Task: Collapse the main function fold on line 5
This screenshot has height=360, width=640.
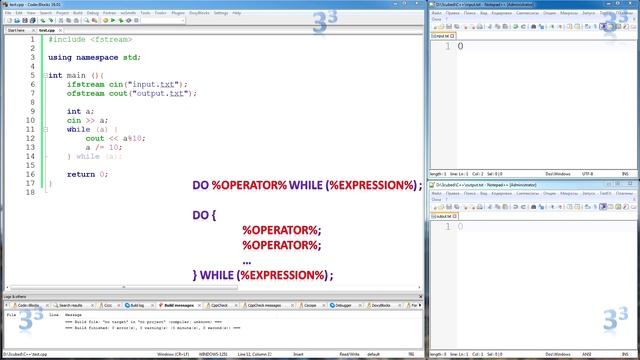Action: tap(46, 76)
